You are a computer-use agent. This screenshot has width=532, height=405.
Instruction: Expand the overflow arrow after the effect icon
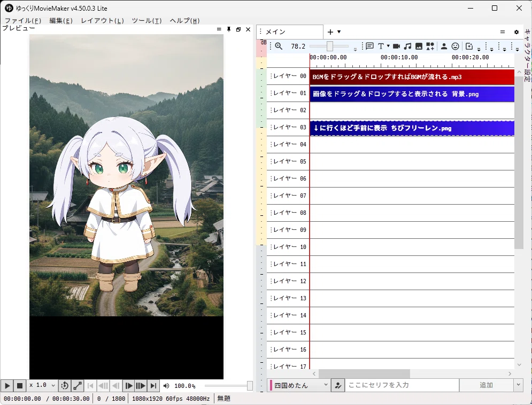[x=479, y=49]
